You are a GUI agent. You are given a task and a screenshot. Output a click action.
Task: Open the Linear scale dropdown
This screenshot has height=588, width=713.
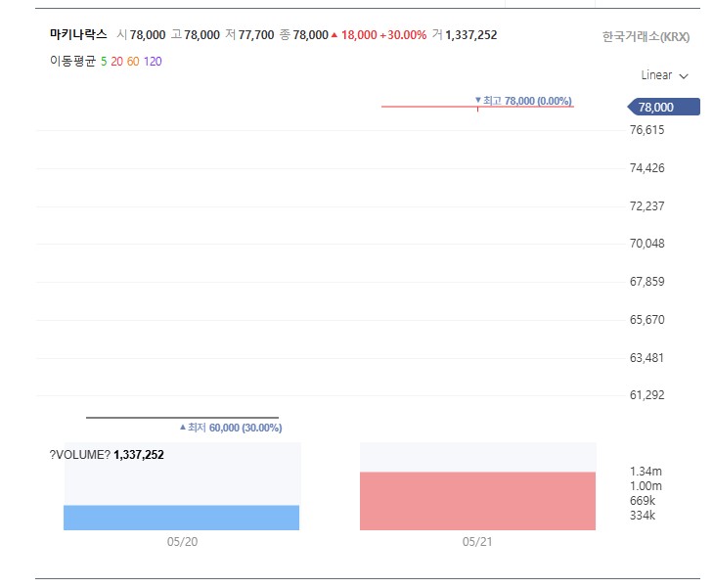pos(664,75)
